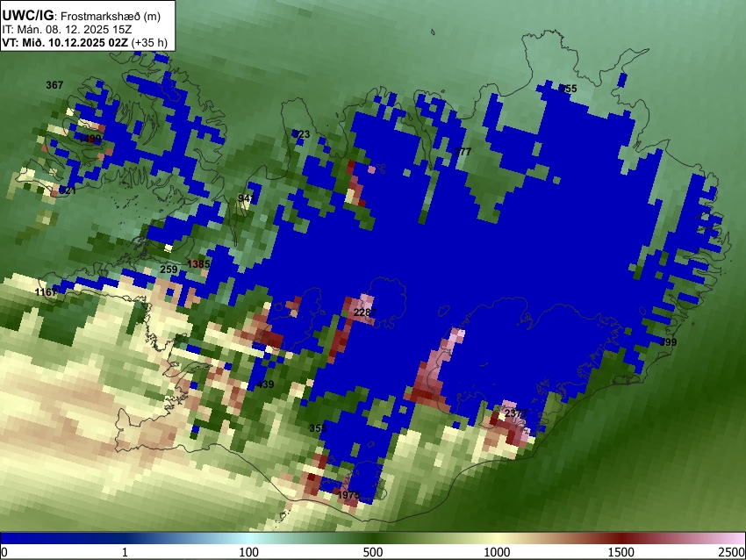Click the map value 2377
This screenshot has width=746, height=560.
(x=516, y=413)
